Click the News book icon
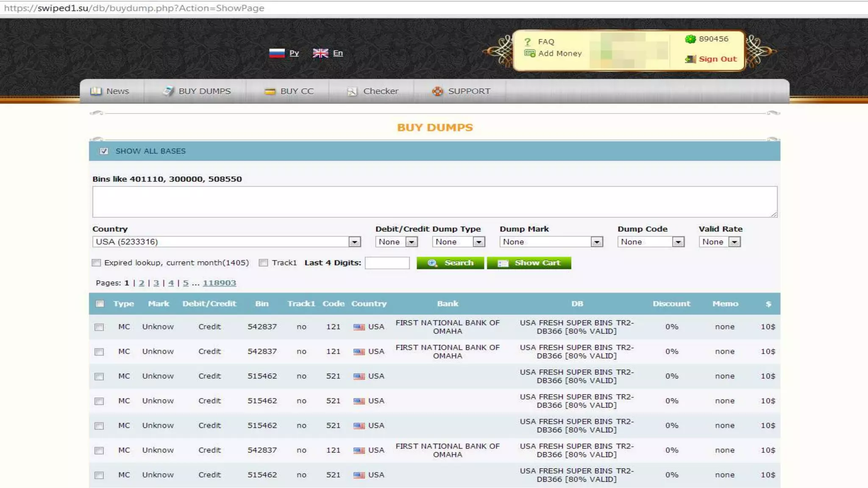Viewport: 868px width, 488px height. click(x=96, y=91)
